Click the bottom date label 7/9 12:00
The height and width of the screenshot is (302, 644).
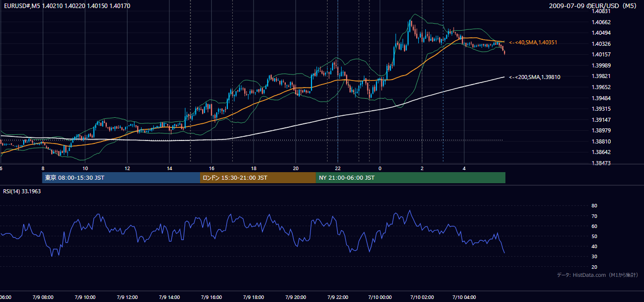(127, 297)
